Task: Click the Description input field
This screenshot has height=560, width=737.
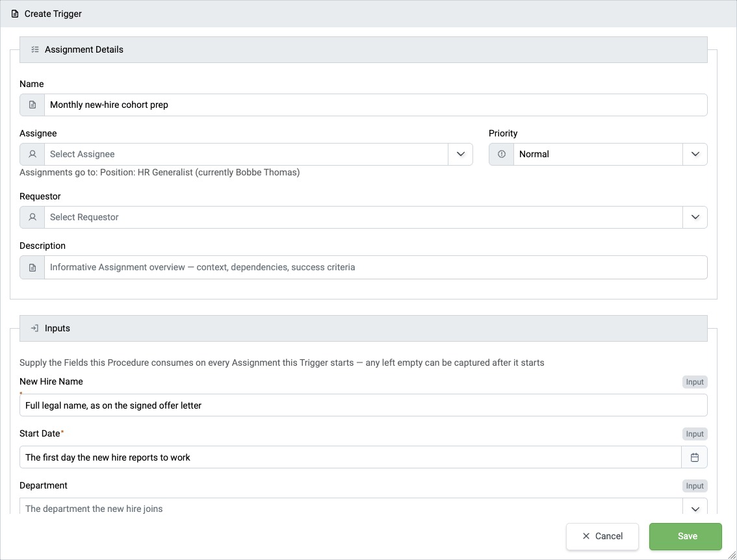Action: (376, 267)
